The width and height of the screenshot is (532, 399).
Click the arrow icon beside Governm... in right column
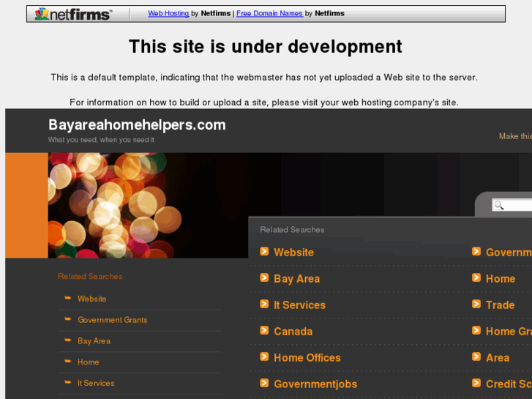(476, 251)
